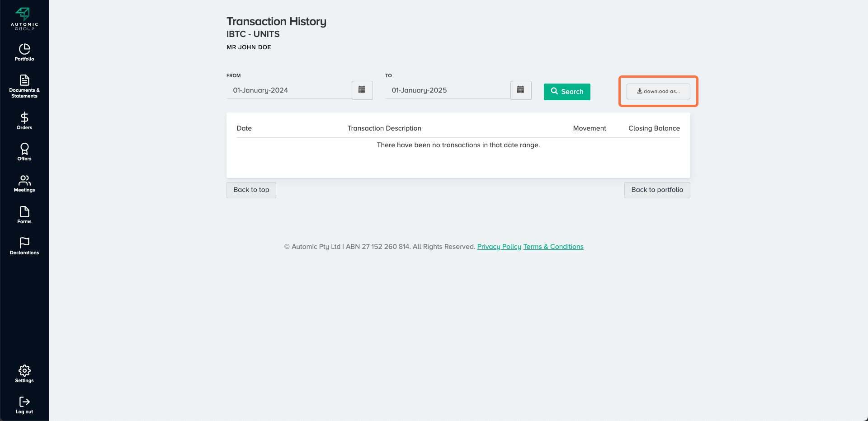Go to the Orders page

coord(24,121)
